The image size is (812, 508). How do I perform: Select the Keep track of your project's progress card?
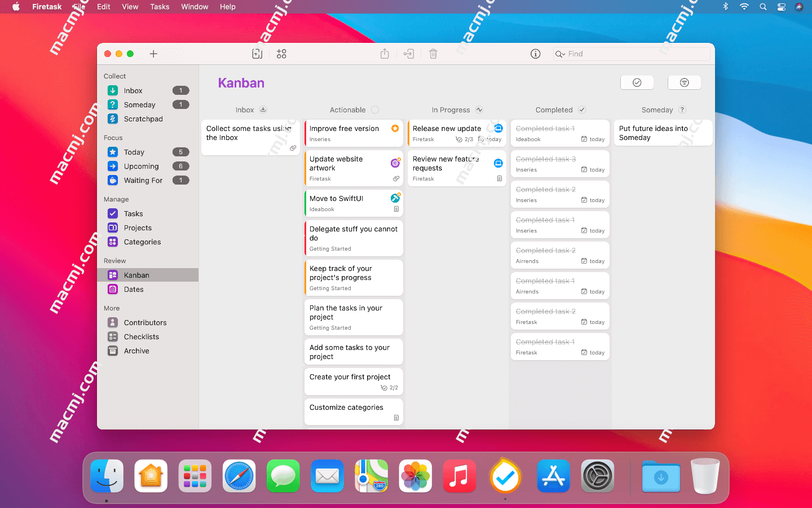tap(354, 278)
